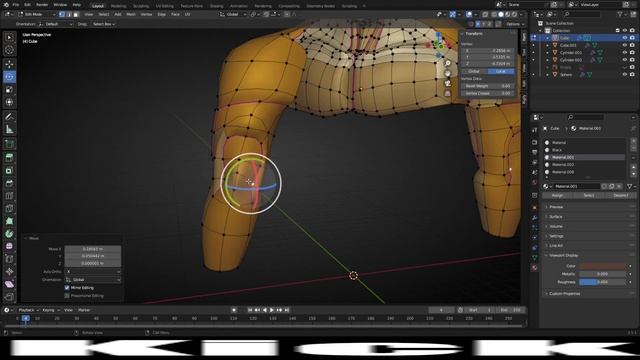The width and height of the screenshot is (640, 360).
Task: Click the Assign material button
Action: tap(558, 196)
